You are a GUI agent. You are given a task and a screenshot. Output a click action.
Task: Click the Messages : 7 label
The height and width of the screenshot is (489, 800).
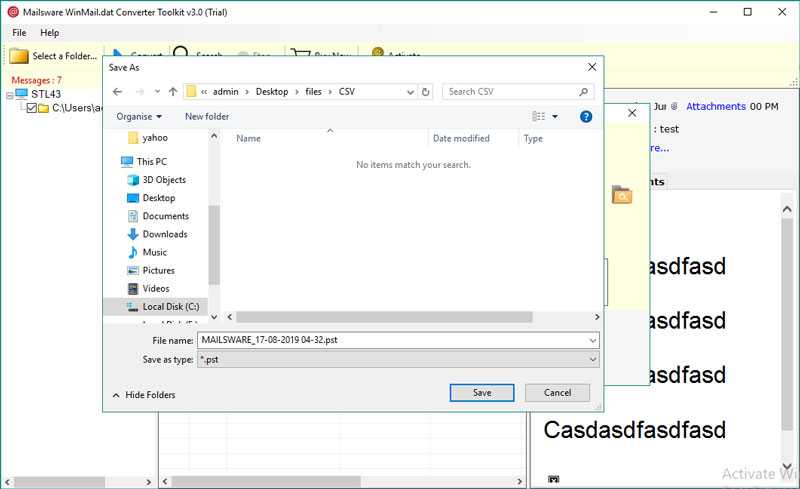tap(36, 81)
